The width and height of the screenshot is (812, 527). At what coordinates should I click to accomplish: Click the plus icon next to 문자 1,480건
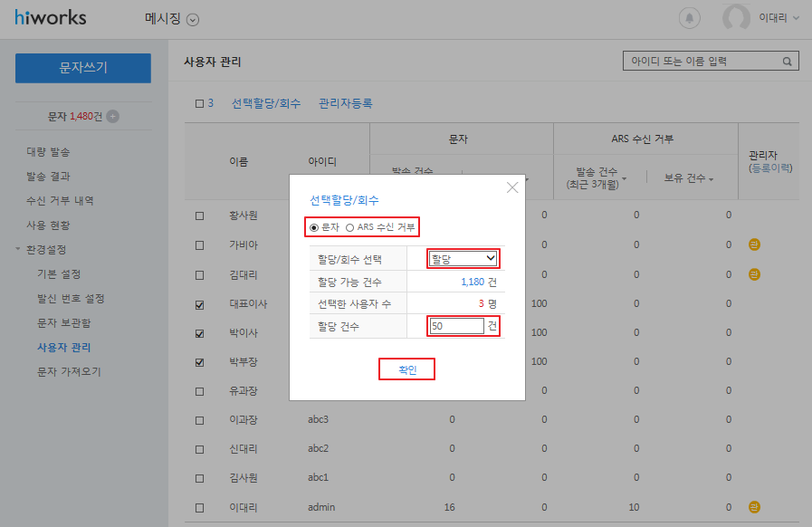pos(112,116)
